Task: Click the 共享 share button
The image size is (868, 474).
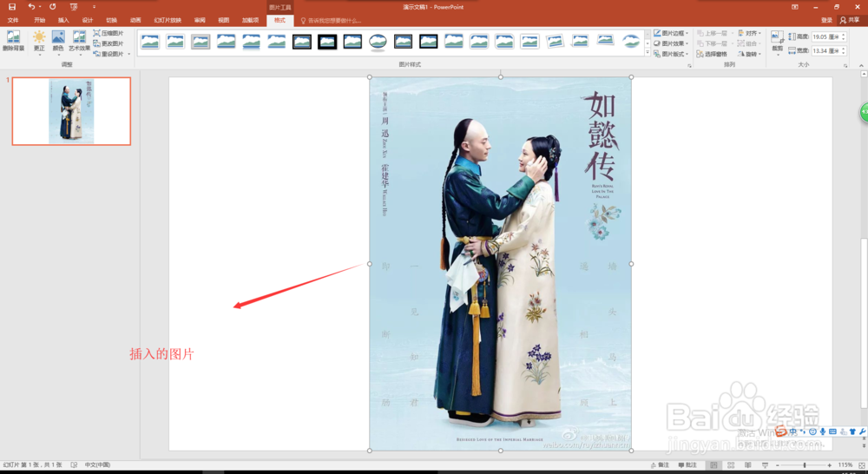Action: tap(850, 20)
